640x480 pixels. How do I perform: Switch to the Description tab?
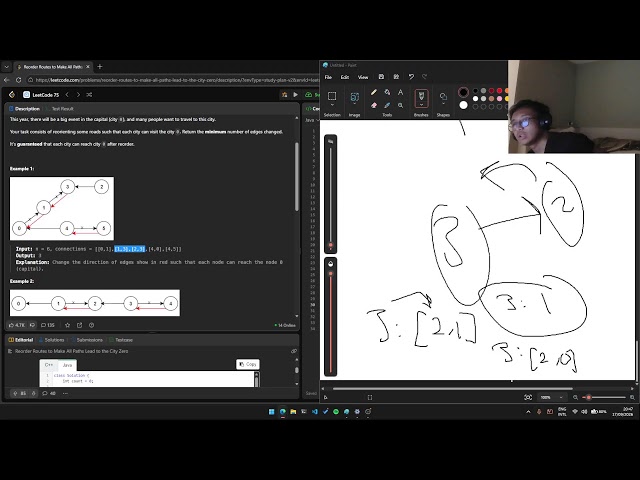point(24,109)
